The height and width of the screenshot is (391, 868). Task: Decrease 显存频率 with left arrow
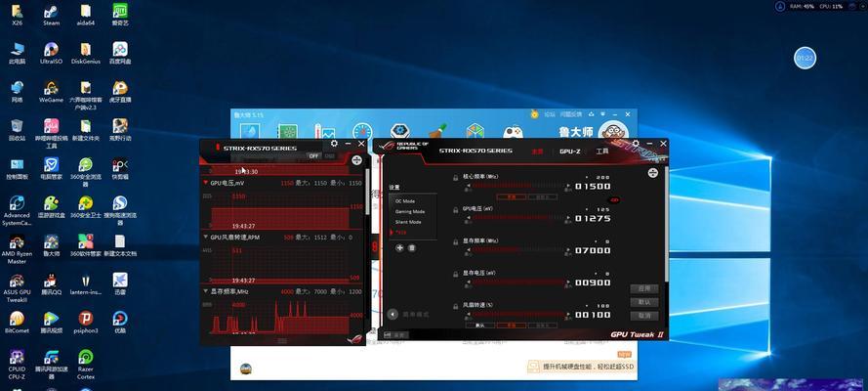[469, 249]
